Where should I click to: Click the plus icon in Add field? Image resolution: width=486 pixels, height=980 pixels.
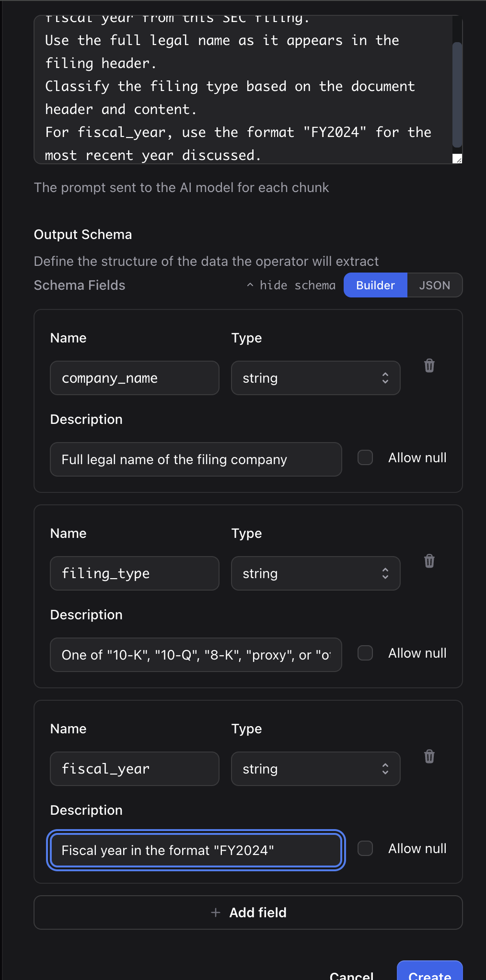click(216, 912)
